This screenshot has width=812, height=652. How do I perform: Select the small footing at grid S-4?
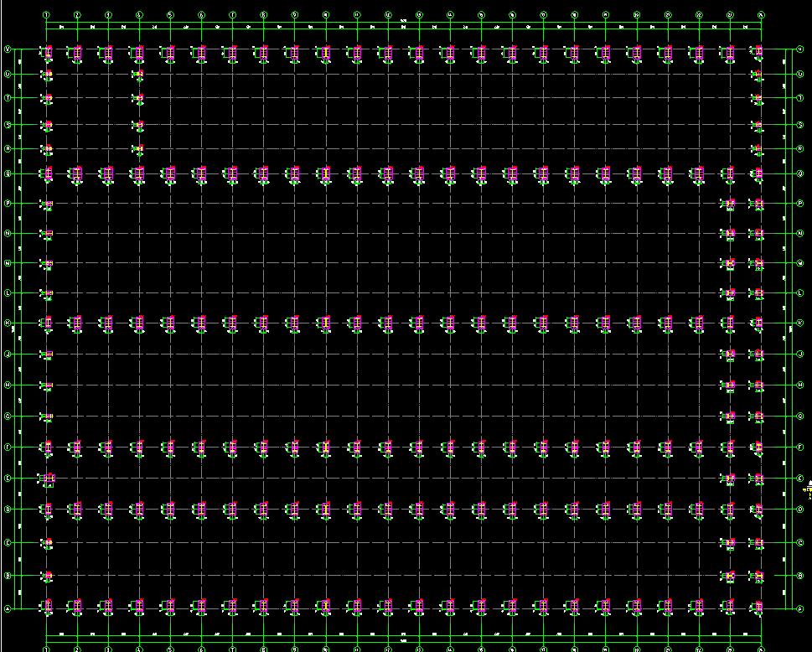138,125
